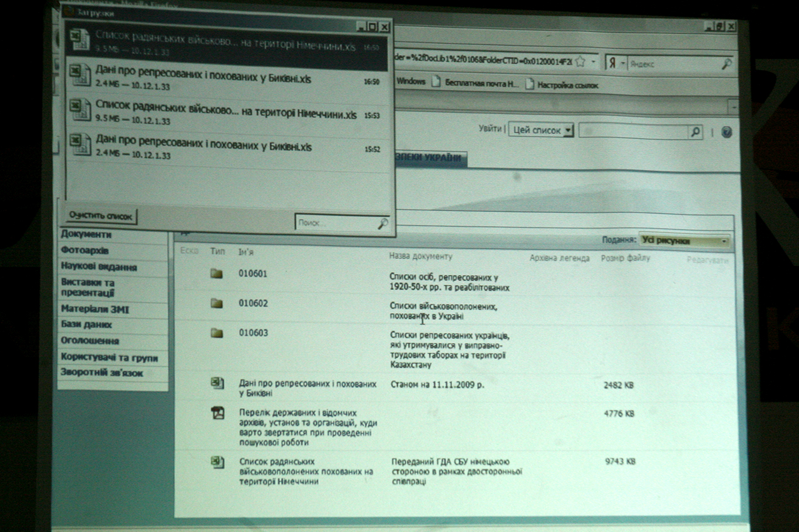Sort by the Архівна легенда column header

560,258
